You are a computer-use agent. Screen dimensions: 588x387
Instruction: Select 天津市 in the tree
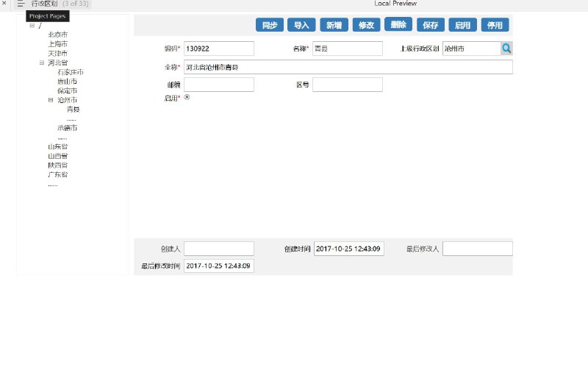coord(58,53)
